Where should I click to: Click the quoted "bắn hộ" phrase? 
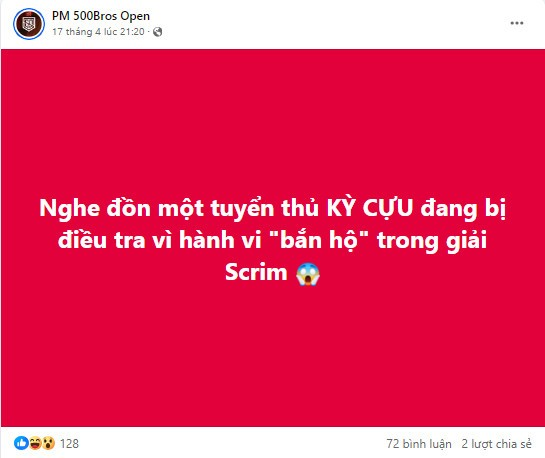point(319,239)
